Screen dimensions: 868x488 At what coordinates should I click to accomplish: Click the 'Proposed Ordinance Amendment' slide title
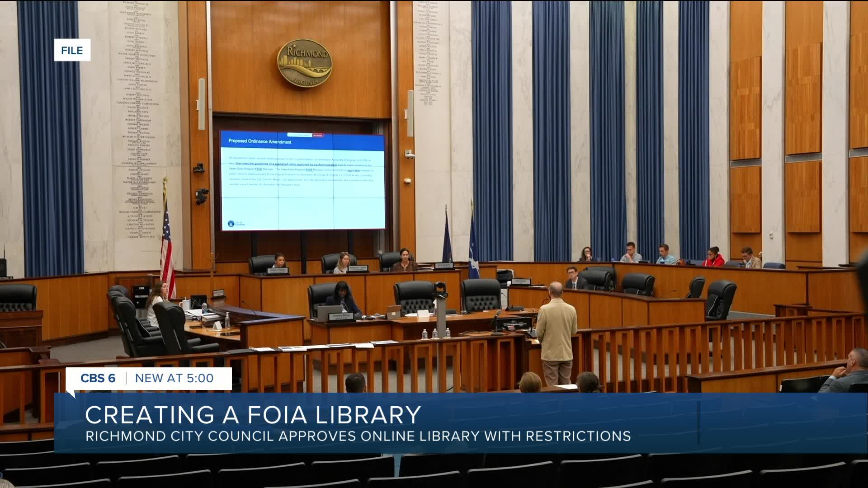pyautogui.click(x=259, y=141)
